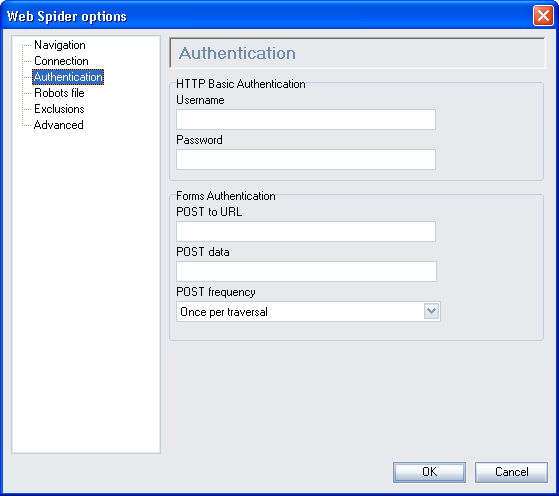
Task: Select the highlighted Authentication tree entry
Action: tap(68, 77)
